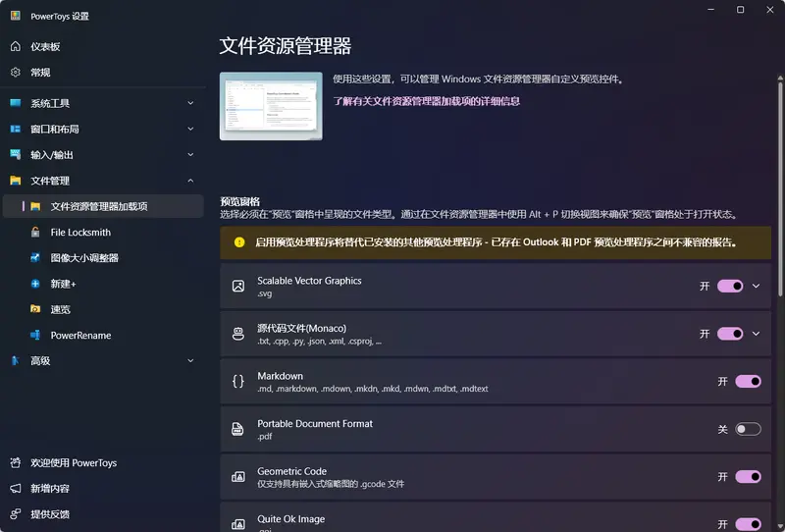Open 了解有关文件资源管理器加载项的详细信息 link
Image resolution: width=785 pixels, height=532 pixels.
[427, 101]
